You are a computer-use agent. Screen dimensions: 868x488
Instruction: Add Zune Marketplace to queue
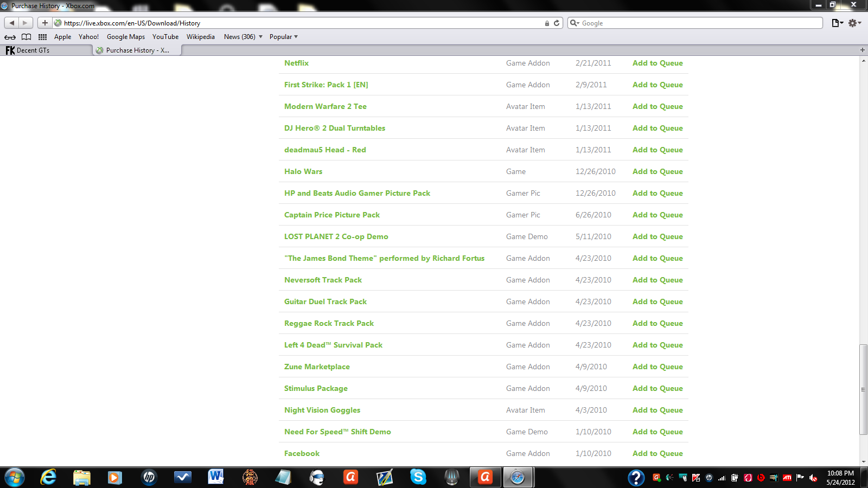[658, 367]
